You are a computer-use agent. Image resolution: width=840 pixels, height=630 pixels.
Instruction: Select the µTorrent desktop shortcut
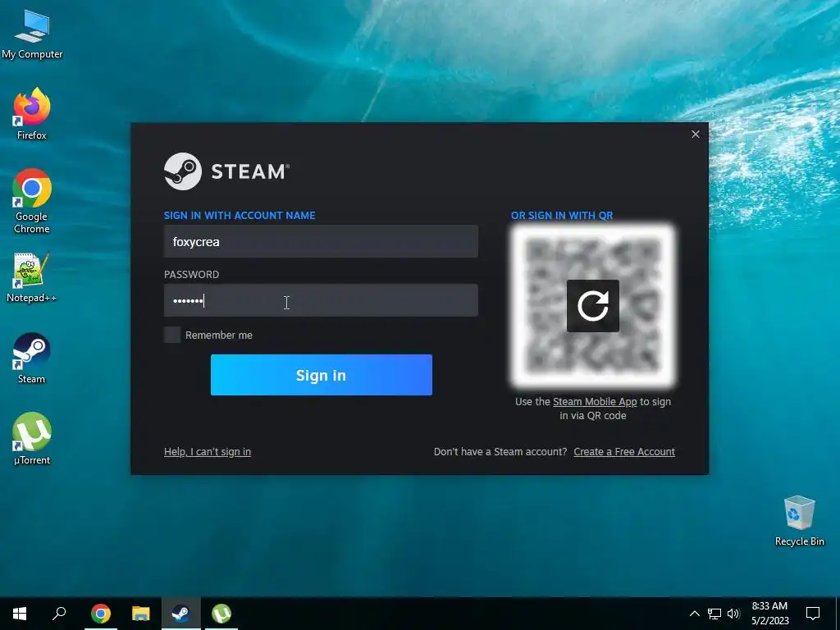click(32, 438)
